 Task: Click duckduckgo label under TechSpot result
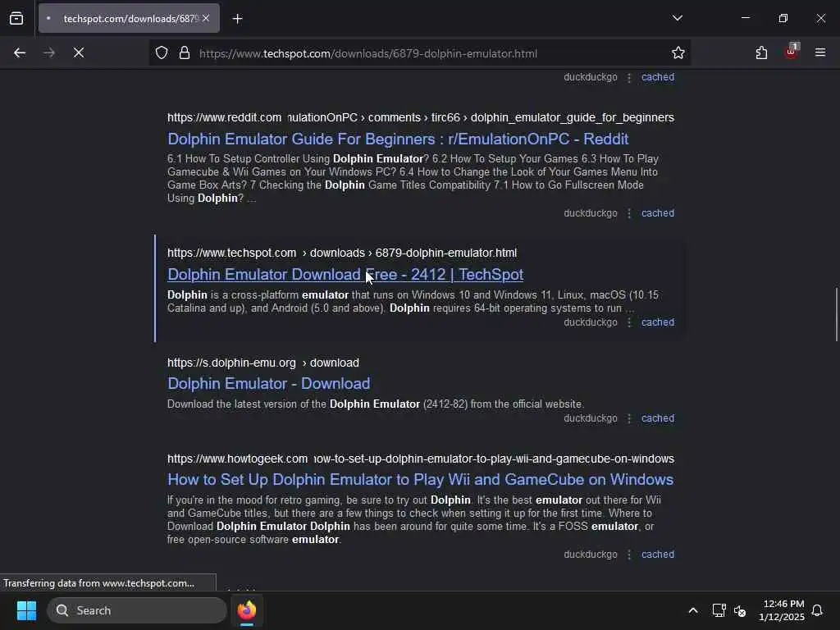(591, 322)
